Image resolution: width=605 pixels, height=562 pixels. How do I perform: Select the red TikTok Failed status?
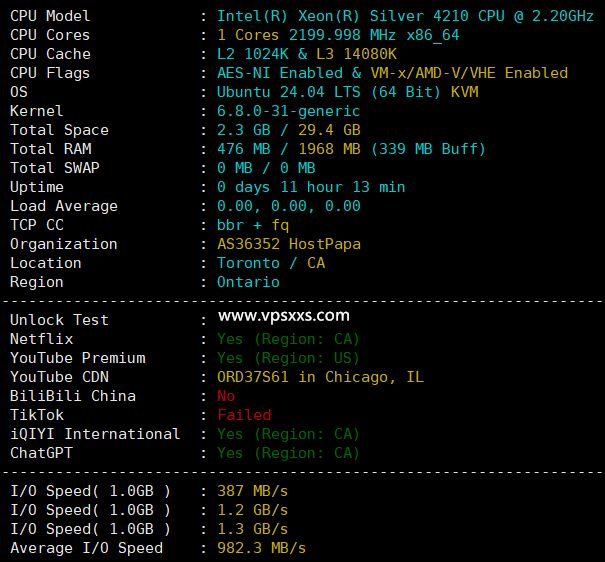(244, 415)
